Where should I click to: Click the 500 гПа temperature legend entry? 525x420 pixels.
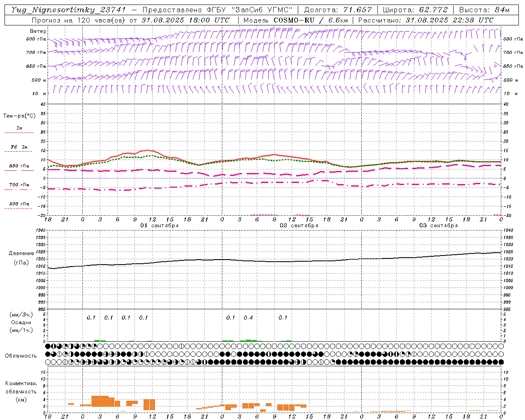(x=19, y=204)
